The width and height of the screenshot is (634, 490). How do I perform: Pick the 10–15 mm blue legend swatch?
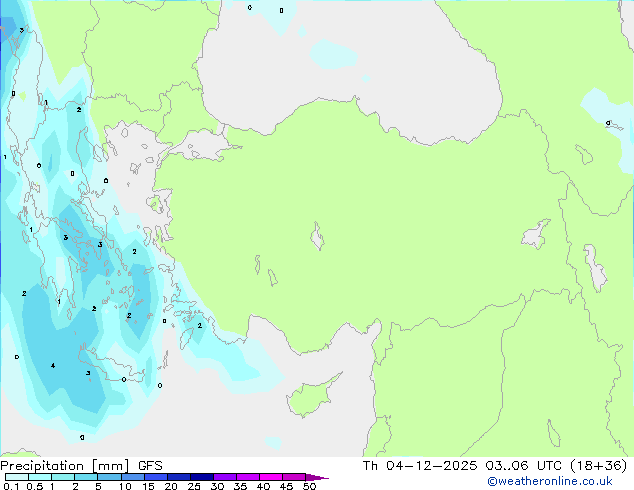click(x=133, y=477)
